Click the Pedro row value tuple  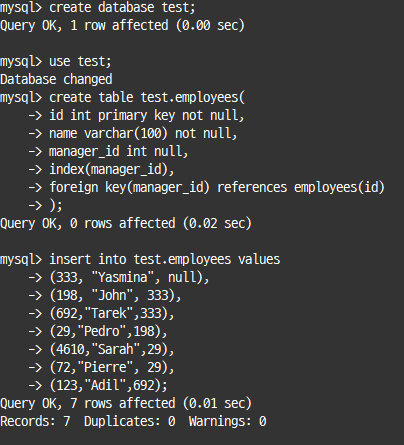tap(108, 332)
